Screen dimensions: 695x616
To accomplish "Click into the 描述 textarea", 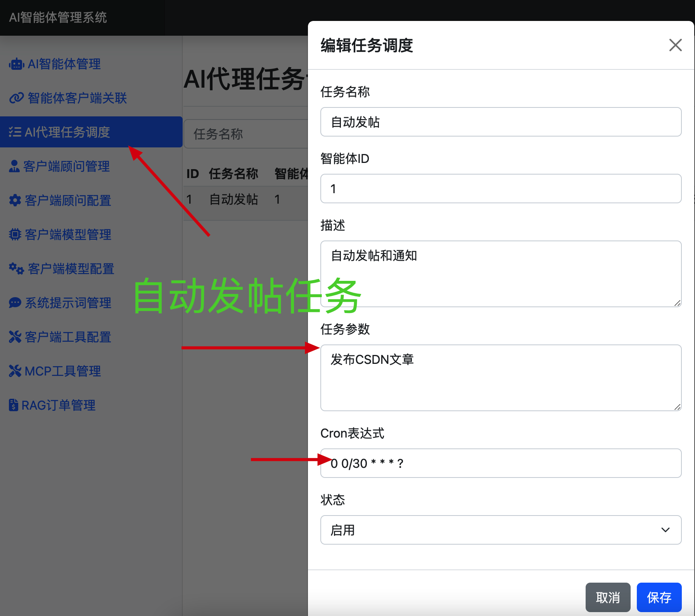I will 501,274.
